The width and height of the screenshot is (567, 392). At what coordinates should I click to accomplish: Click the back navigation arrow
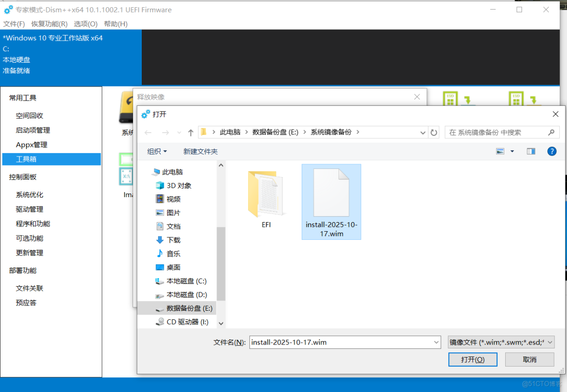[x=148, y=132]
